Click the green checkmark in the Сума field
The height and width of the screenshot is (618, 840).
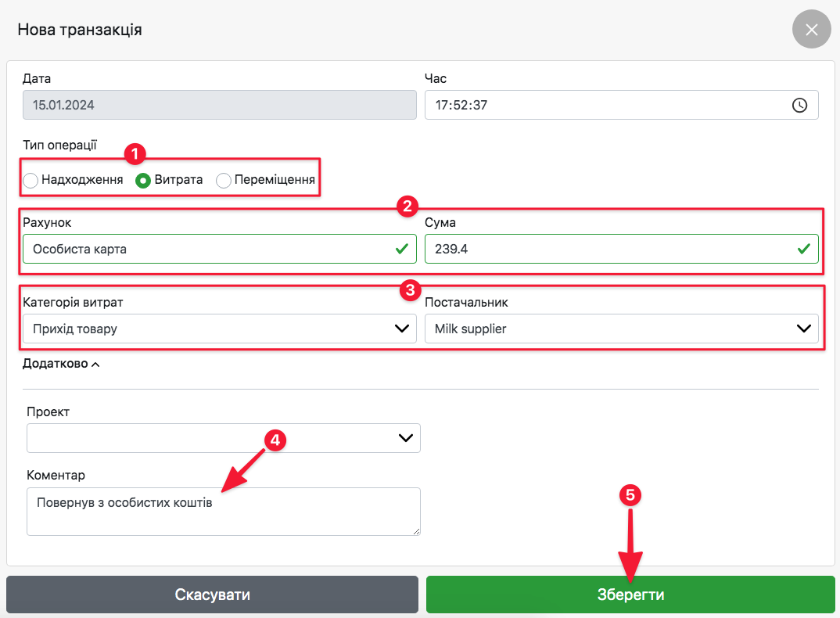pyautogui.click(x=803, y=249)
